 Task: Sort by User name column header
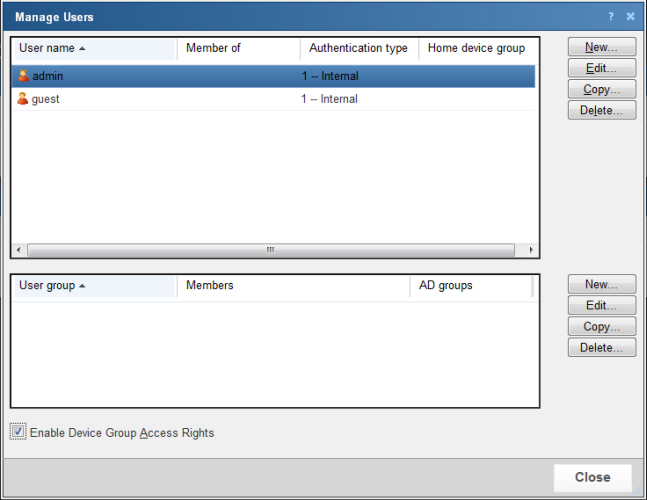tap(94, 48)
